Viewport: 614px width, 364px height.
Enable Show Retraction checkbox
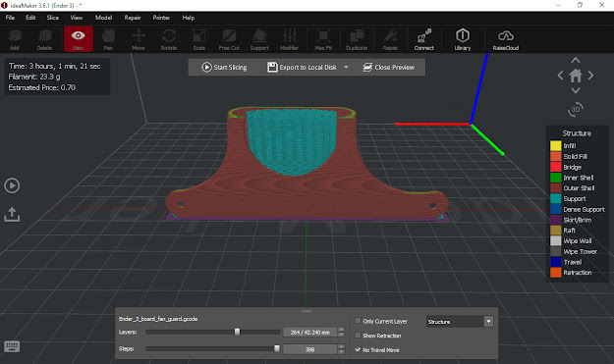click(358, 336)
